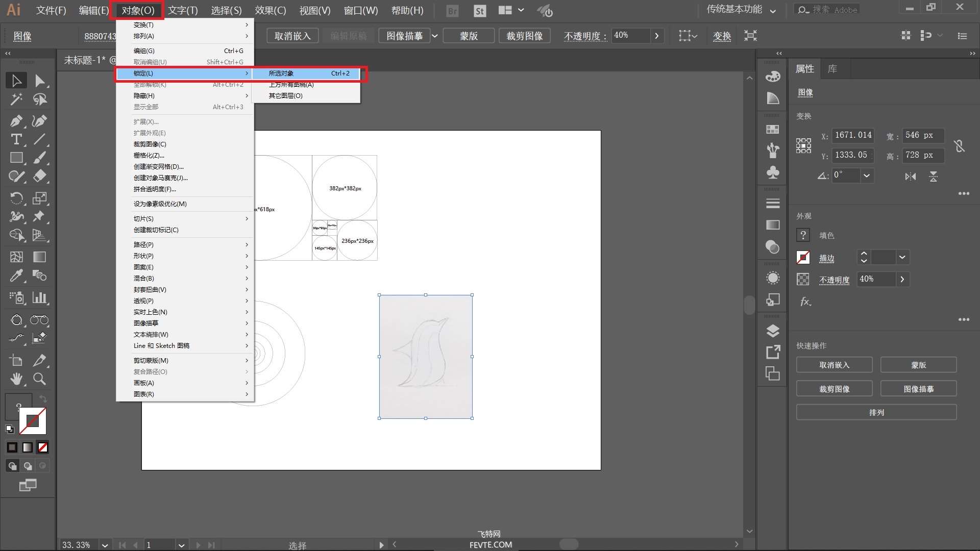Image resolution: width=980 pixels, height=551 pixels.
Task: Set fill to None in toolbox
Action: [43, 447]
